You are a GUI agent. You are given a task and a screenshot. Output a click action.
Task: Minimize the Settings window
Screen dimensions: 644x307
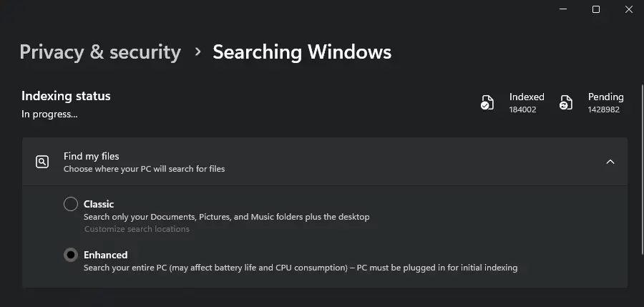563,9
